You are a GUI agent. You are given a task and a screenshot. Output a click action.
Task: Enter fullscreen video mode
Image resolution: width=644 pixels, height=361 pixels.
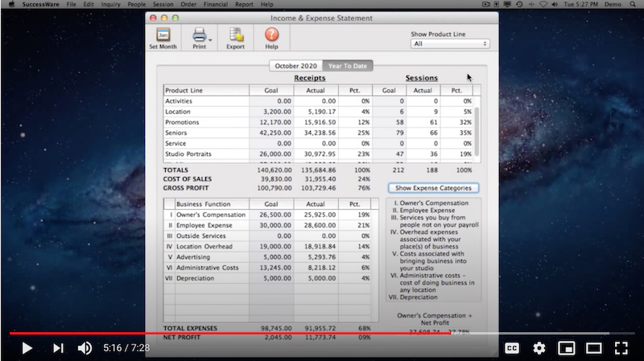[621, 348]
